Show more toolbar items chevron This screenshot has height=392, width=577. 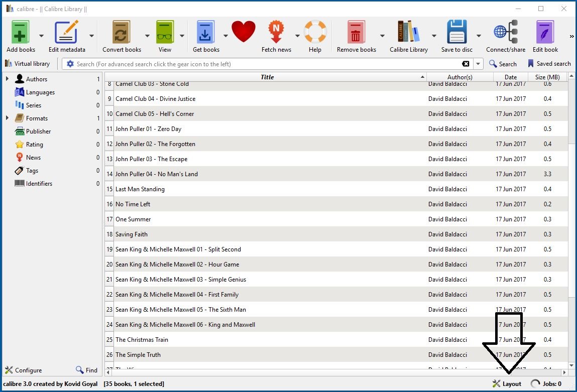tap(571, 36)
